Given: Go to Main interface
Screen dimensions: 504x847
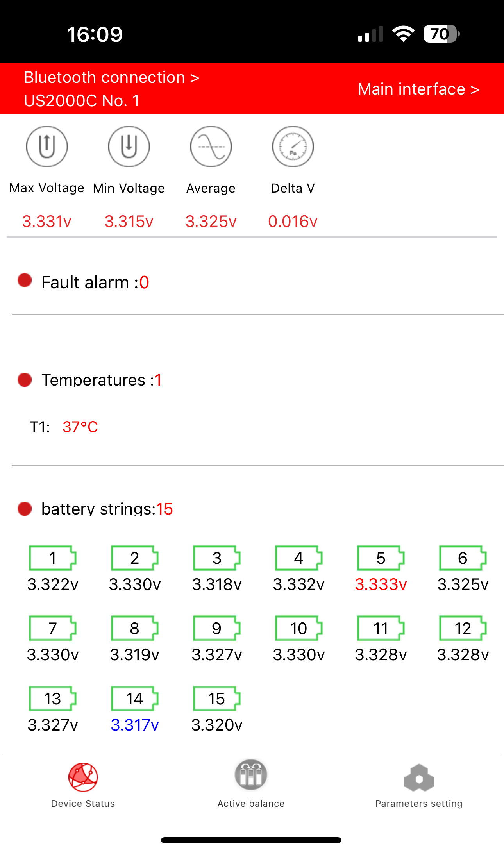Looking at the screenshot, I should [x=418, y=89].
